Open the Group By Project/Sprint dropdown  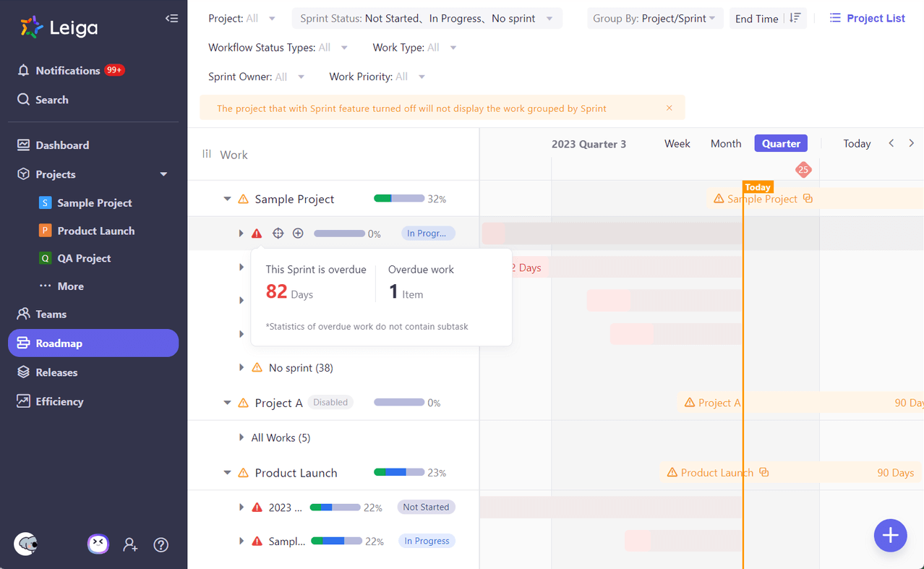tap(654, 19)
